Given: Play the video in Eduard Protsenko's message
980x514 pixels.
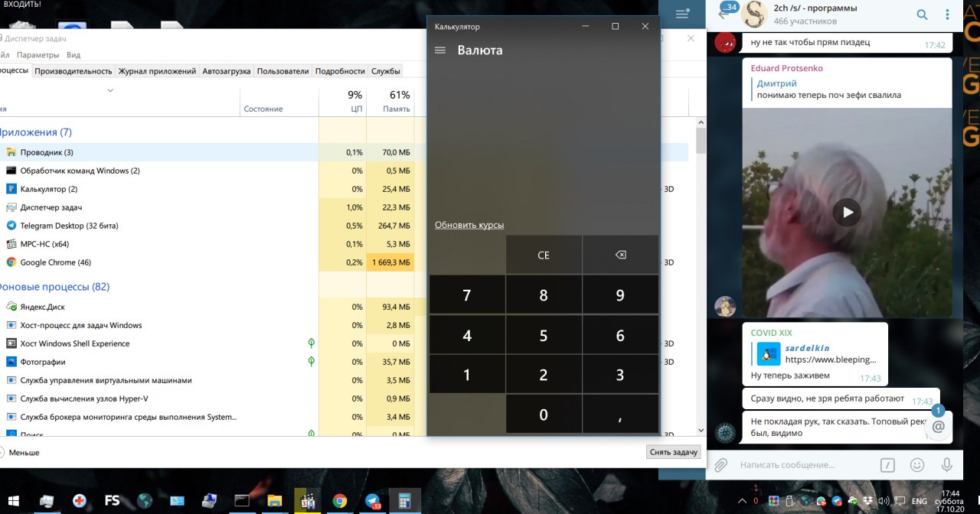Looking at the screenshot, I should (x=847, y=213).
